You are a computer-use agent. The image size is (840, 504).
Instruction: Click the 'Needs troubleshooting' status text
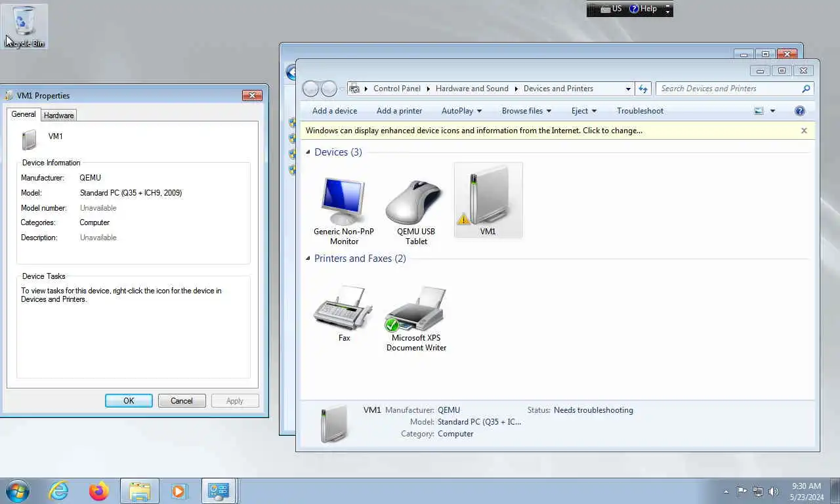(593, 410)
